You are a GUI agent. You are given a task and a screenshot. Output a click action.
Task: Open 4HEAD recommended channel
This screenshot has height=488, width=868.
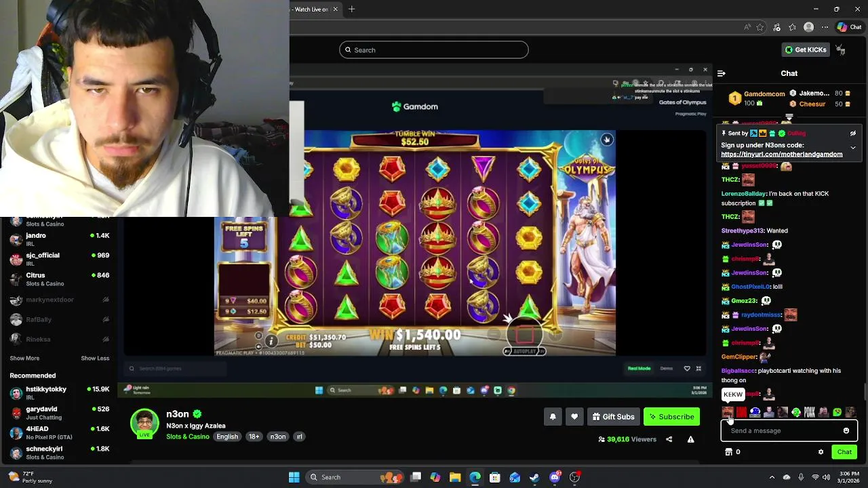coord(60,432)
